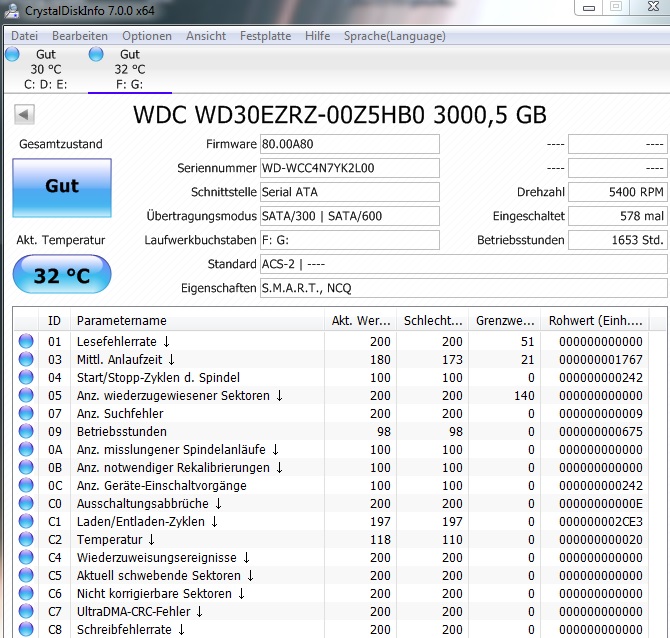Click raw value 000000002CE3
The width and height of the screenshot is (670, 638).
[601, 521]
